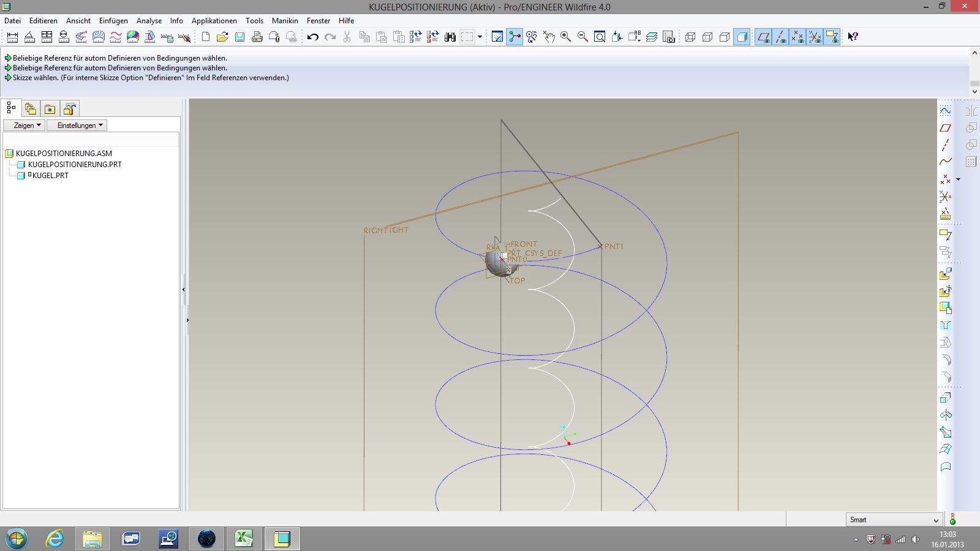This screenshot has height=551, width=980.
Task: Toggle datum planes visibility
Action: pos(763,37)
